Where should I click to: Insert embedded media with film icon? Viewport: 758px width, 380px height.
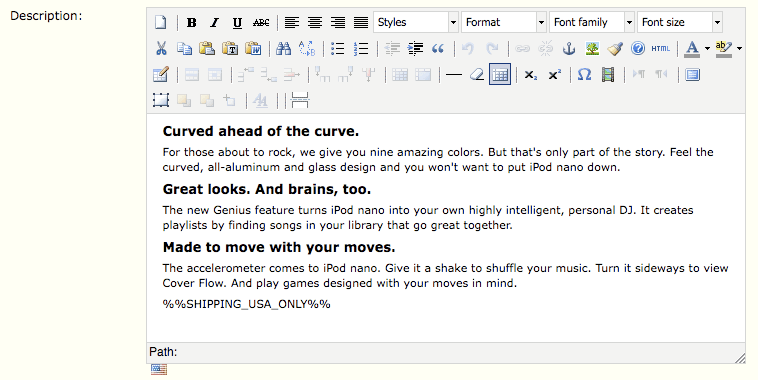coord(608,74)
